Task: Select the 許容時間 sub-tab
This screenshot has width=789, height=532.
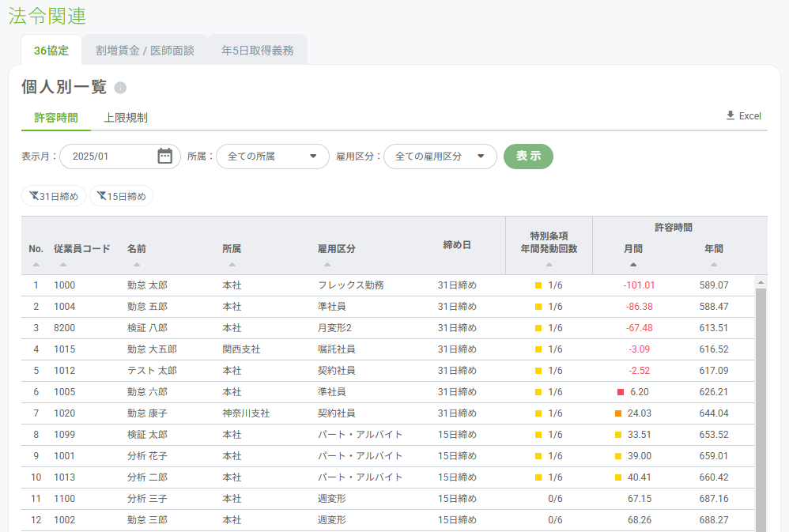Action: click(56, 118)
